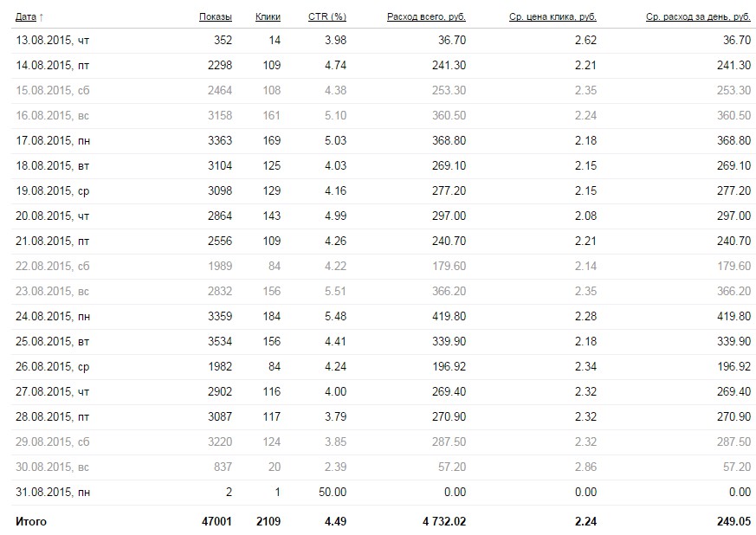Select the 13.08.2015, чт date cell
This screenshot has height=535, width=756.
coord(52,40)
